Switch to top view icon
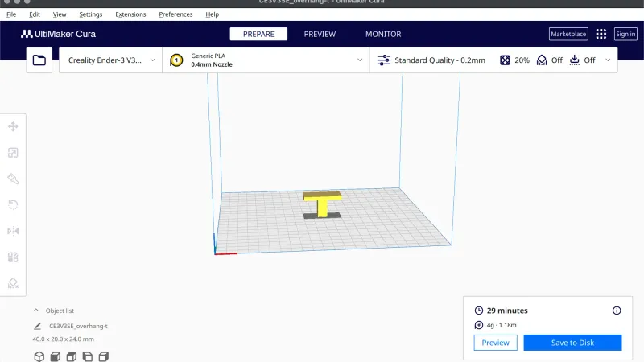Image resolution: width=644 pixels, height=362 pixels. coord(72,356)
